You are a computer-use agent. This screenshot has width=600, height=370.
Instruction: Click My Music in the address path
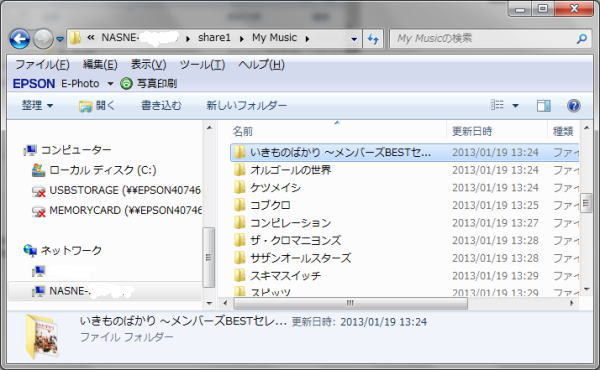pyautogui.click(x=274, y=37)
